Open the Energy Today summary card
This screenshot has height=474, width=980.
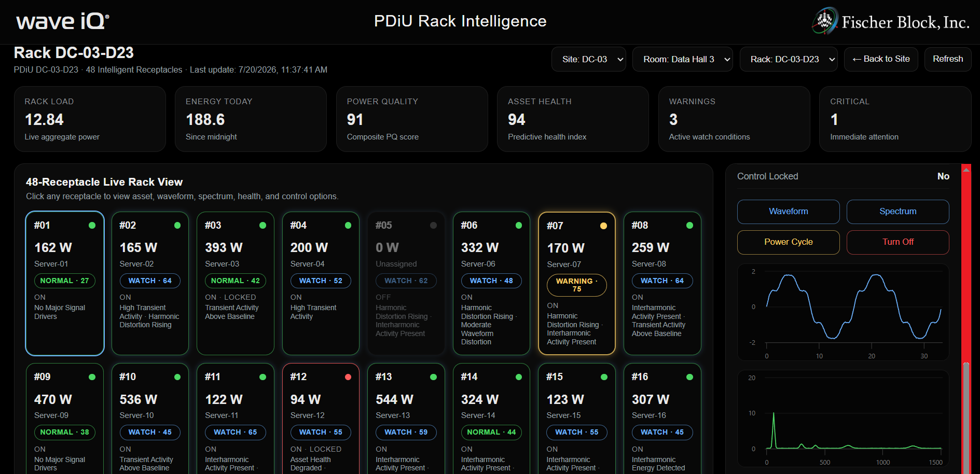tap(251, 119)
